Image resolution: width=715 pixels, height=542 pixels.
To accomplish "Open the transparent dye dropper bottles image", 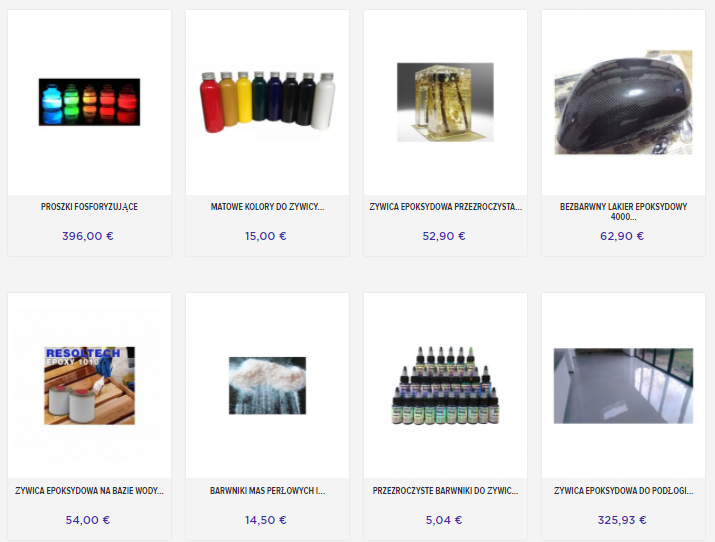I will [445, 386].
